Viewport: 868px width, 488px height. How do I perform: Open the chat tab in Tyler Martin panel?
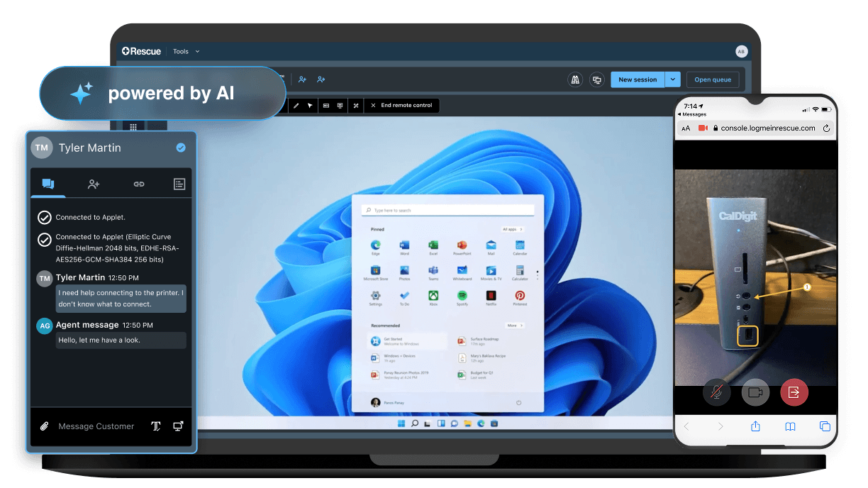click(48, 184)
